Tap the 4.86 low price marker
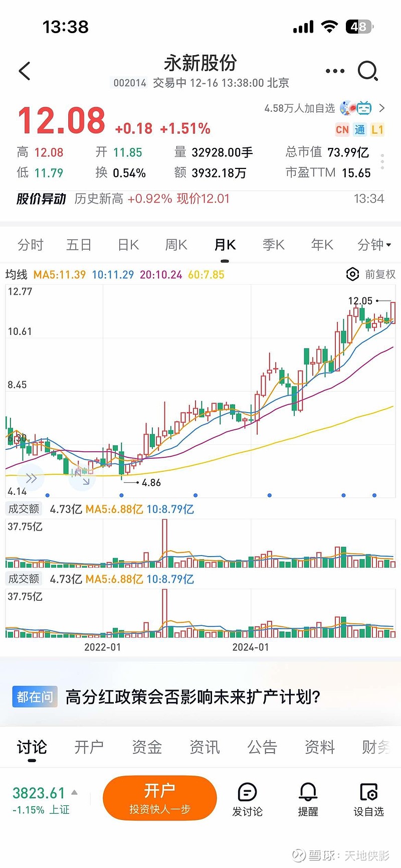 pyautogui.click(x=151, y=483)
